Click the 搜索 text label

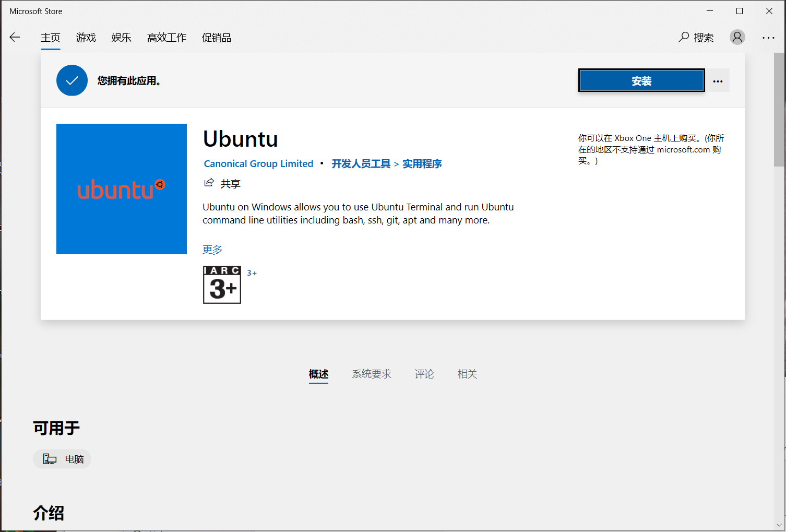click(x=704, y=38)
